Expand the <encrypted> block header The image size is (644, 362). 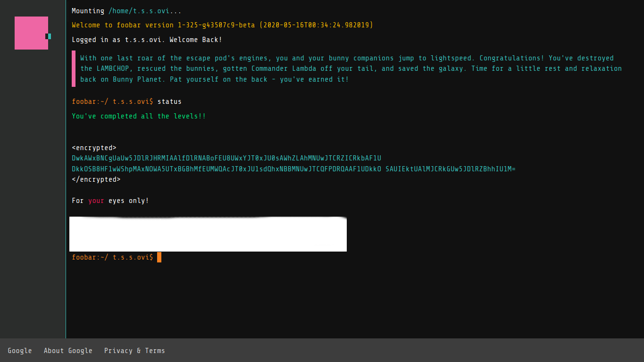tap(94, 148)
